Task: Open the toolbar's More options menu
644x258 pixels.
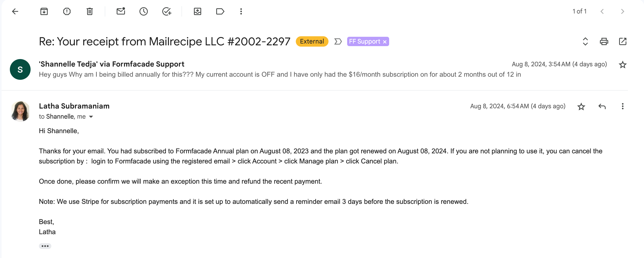Action: click(x=241, y=11)
